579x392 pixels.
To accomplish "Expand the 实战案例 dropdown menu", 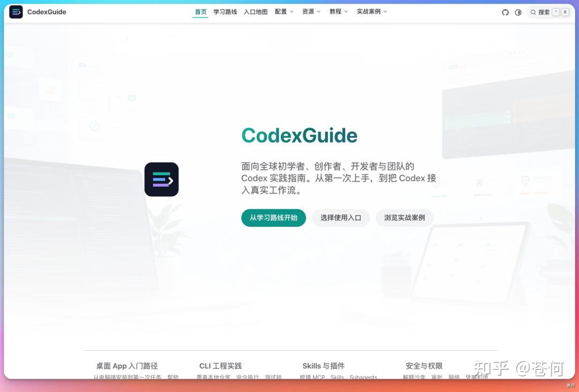I will 372,12.
